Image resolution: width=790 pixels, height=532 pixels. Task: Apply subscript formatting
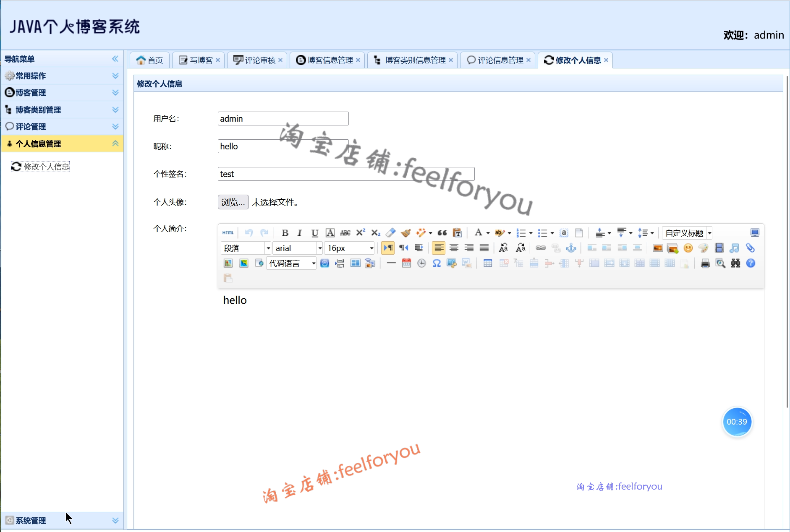pos(376,233)
